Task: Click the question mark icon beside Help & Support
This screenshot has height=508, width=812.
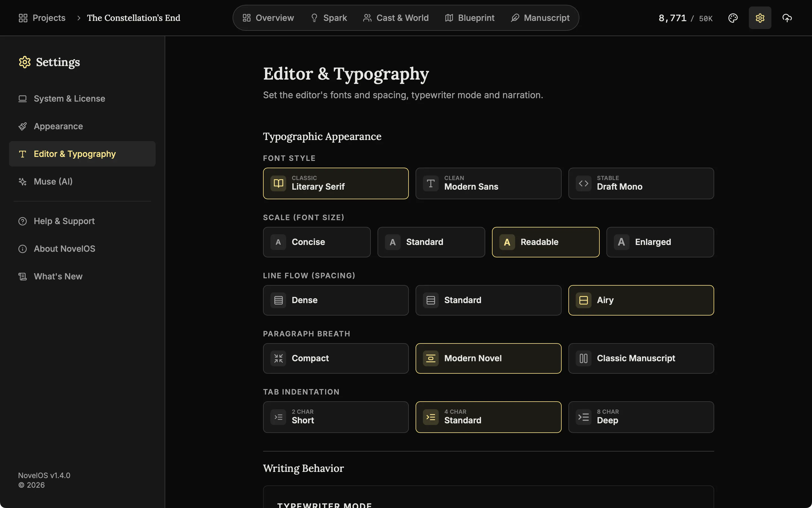Action: pyautogui.click(x=23, y=221)
